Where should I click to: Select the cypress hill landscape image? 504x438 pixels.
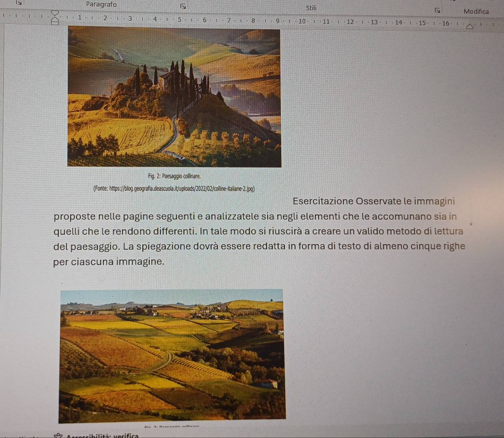click(x=174, y=96)
